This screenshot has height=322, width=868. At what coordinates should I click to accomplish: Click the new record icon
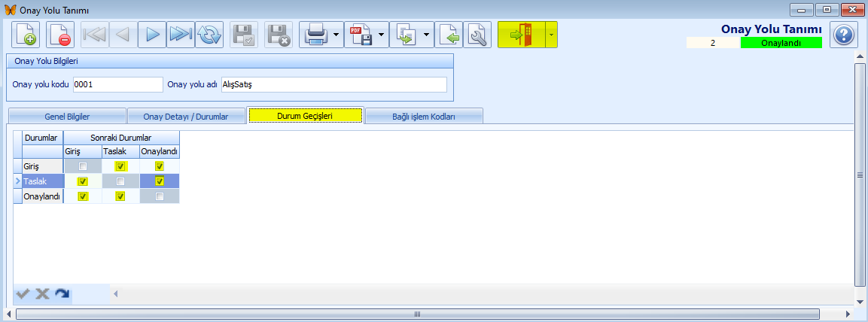click(26, 35)
